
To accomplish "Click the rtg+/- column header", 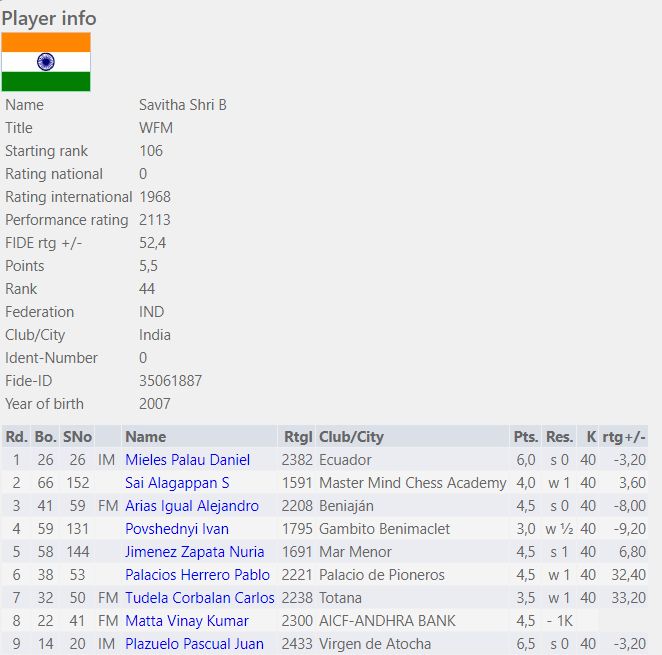I will pos(624,437).
